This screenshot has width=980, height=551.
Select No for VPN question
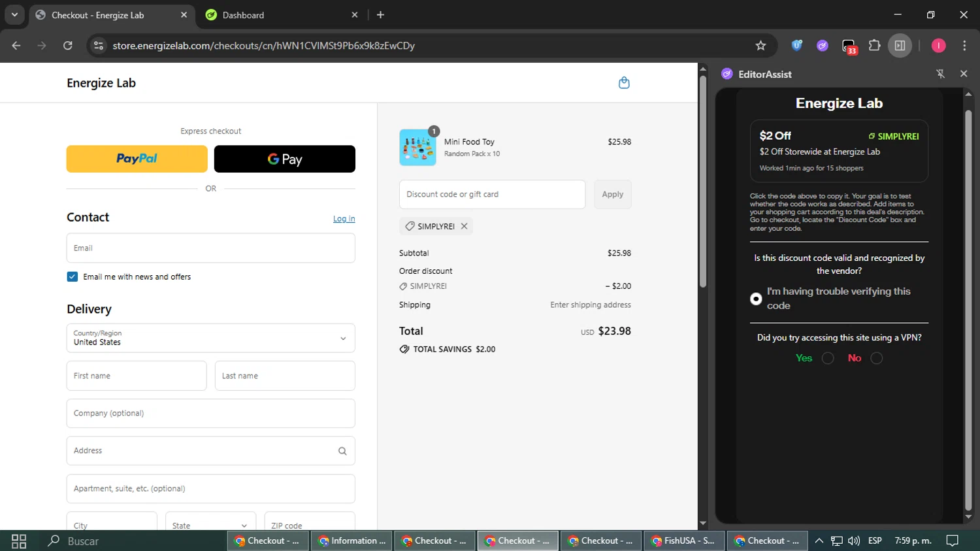(x=877, y=358)
